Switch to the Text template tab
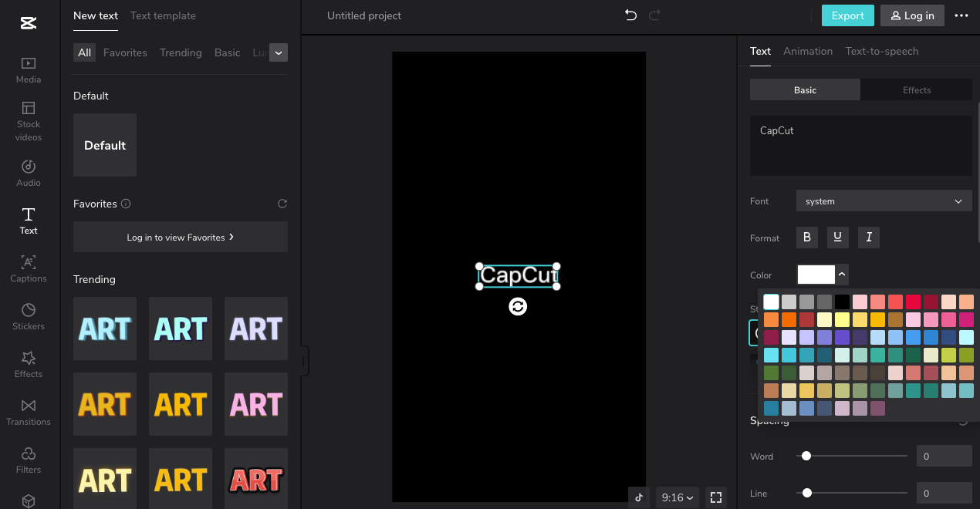The height and width of the screenshot is (509, 980). coord(163,15)
